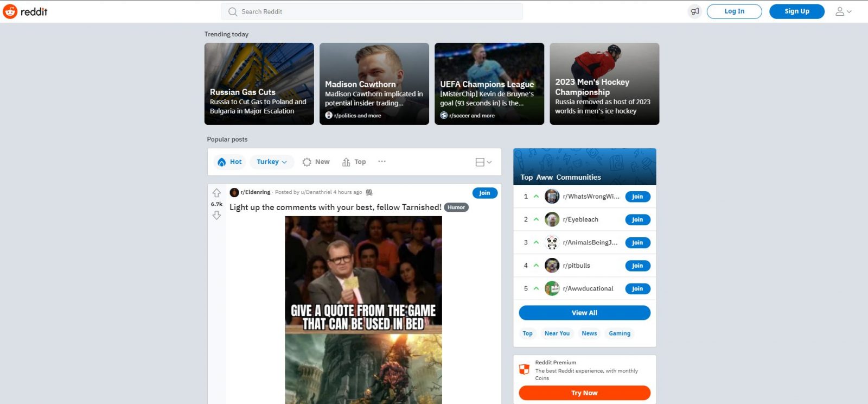Viewport: 868px width, 404px height.
Task: Expand the post layout view dropdown
Action: (483, 162)
